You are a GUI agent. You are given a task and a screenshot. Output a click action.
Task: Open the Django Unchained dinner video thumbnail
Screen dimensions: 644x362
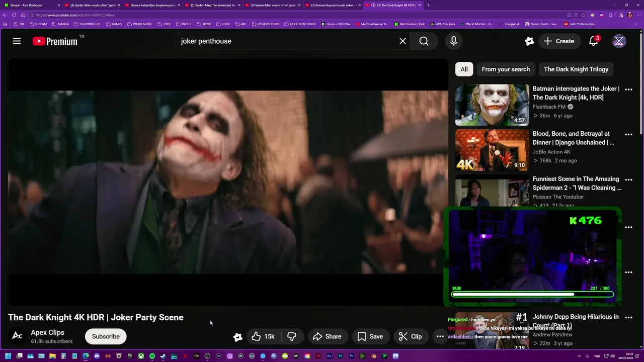[492, 150]
